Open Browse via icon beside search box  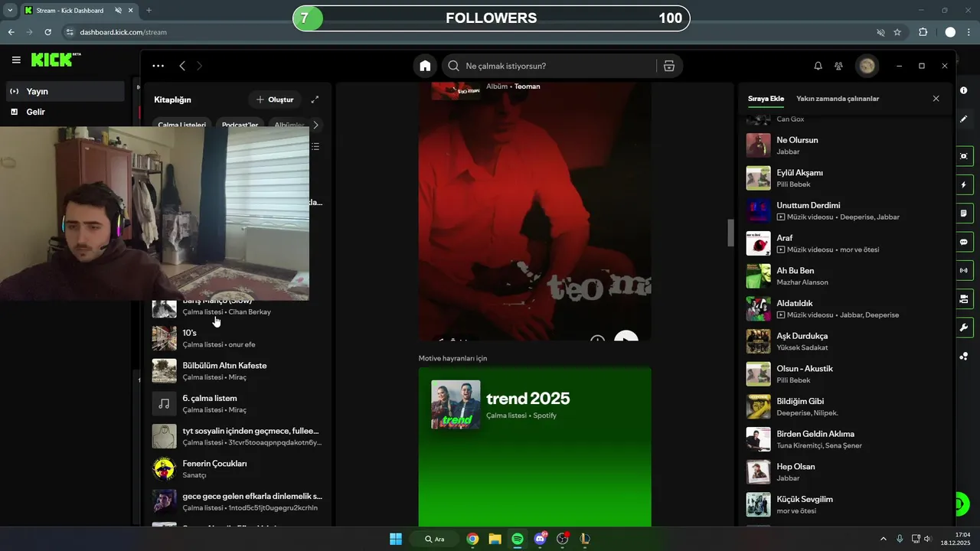click(x=669, y=66)
